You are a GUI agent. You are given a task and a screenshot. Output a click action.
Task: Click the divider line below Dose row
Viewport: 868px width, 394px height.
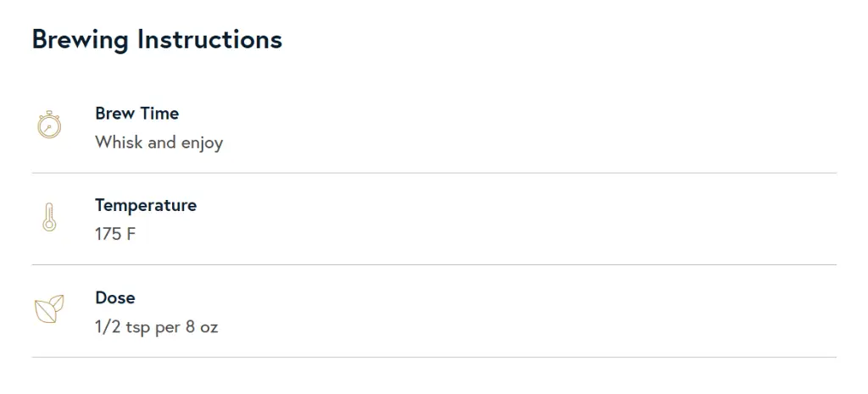(434, 357)
